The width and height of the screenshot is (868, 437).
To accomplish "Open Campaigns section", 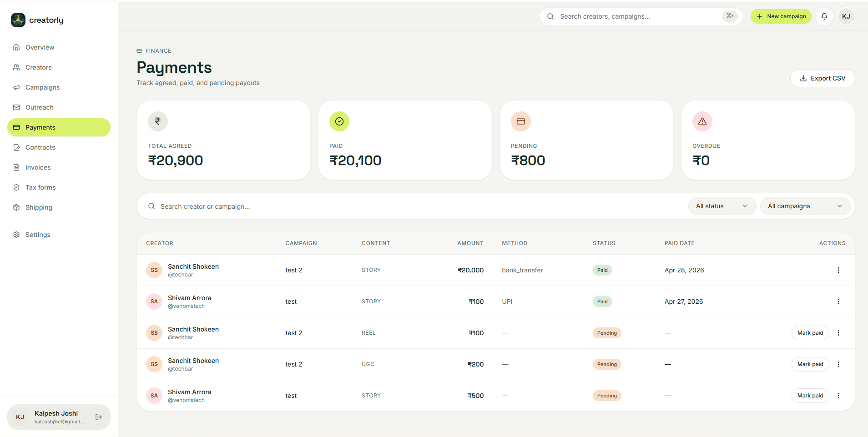I will (59, 87).
